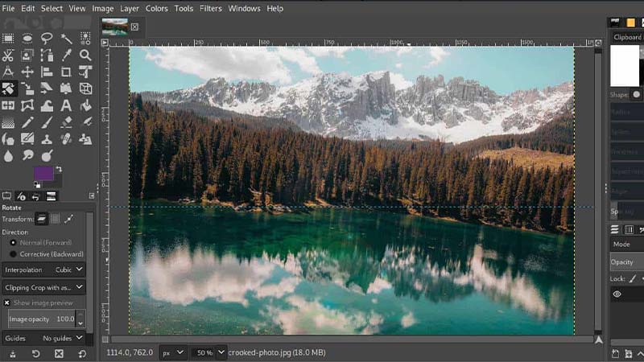
Task: Close the crooked-photo image tab
Action: pyautogui.click(x=134, y=27)
